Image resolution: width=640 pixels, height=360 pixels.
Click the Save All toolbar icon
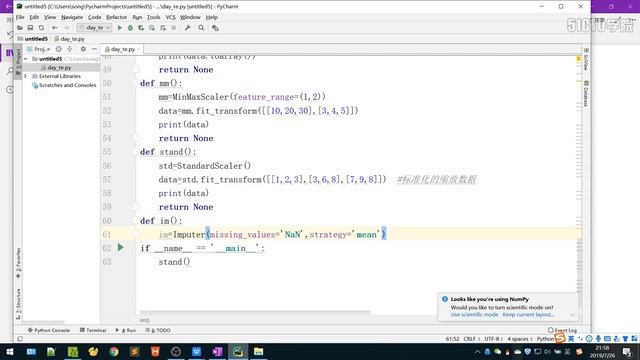point(30,28)
